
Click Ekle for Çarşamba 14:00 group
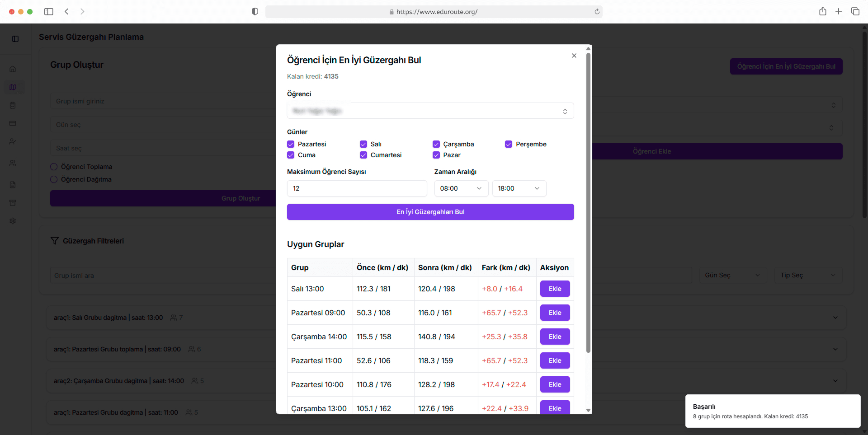click(x=555, y=337)
